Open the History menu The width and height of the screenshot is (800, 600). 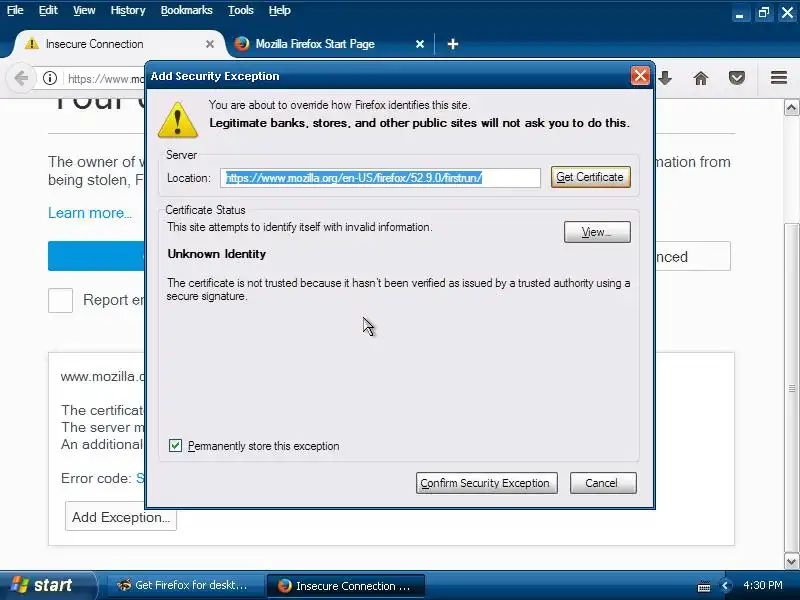coord(128,10)
